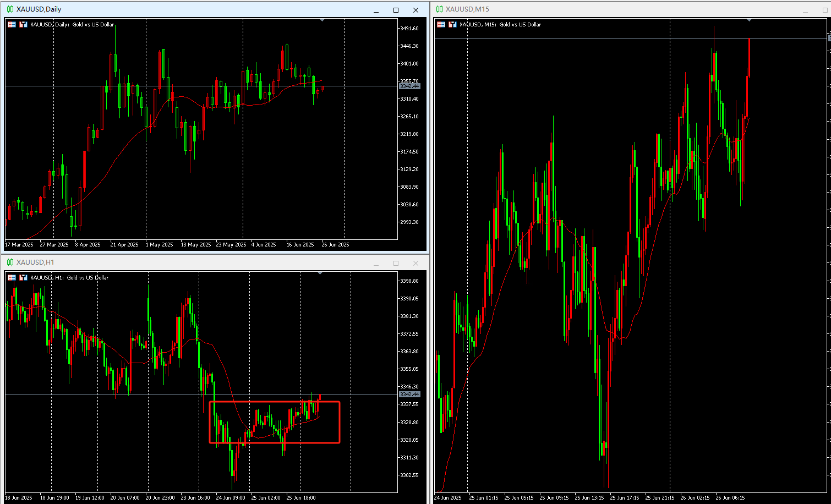Click the candlestick icon in XAUUSD,M15 title bar
The width and height of the screenshot is (831, 504).
(x=439, y=9)
